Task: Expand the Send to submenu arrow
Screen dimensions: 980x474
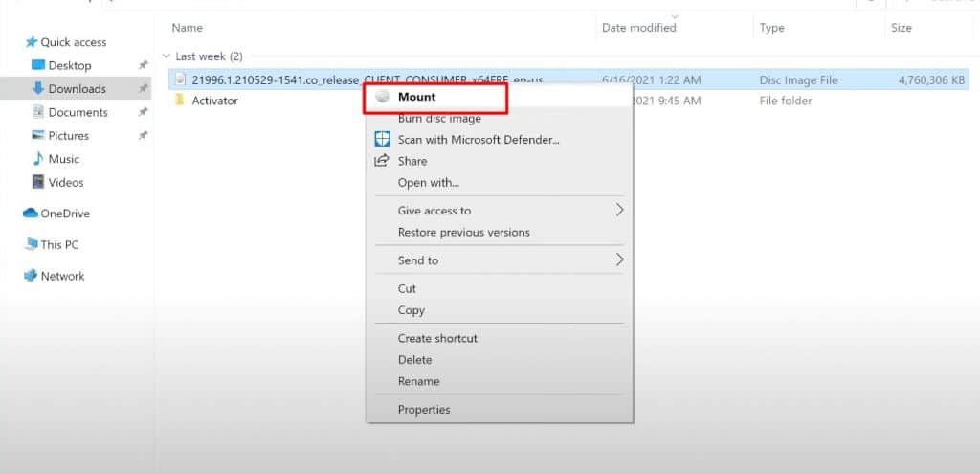Action: coord(619,260)
